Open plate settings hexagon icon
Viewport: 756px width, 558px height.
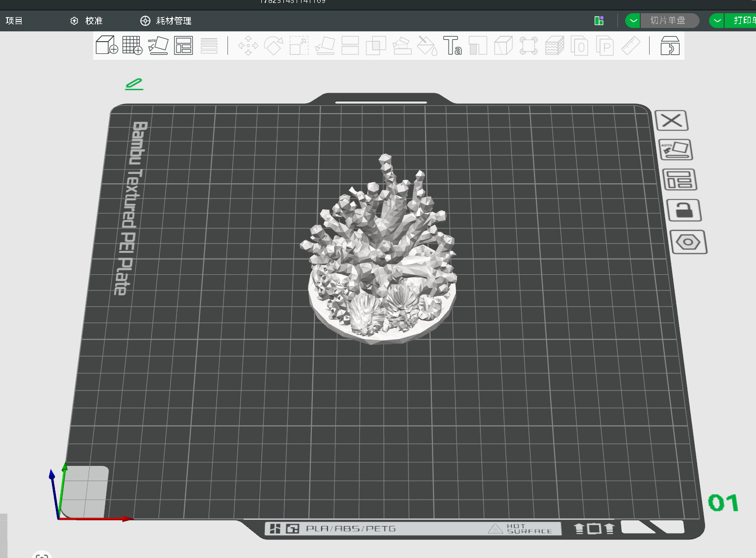tap(688, 242)
